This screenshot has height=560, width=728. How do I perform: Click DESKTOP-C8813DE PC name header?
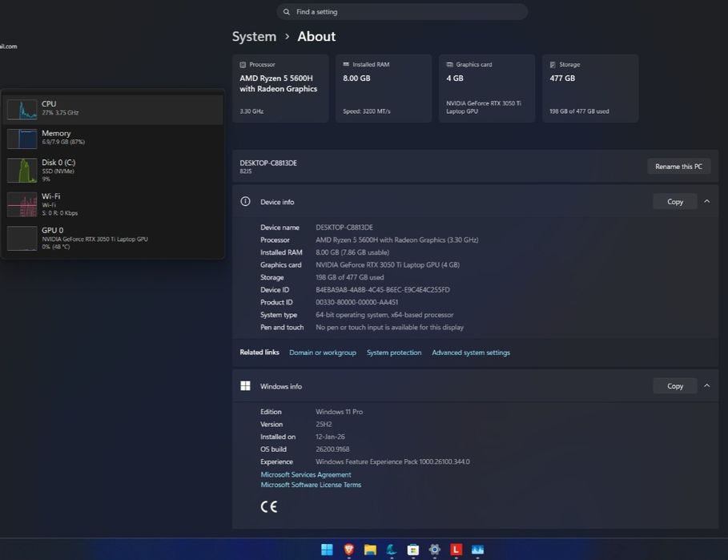click(267, 163)
